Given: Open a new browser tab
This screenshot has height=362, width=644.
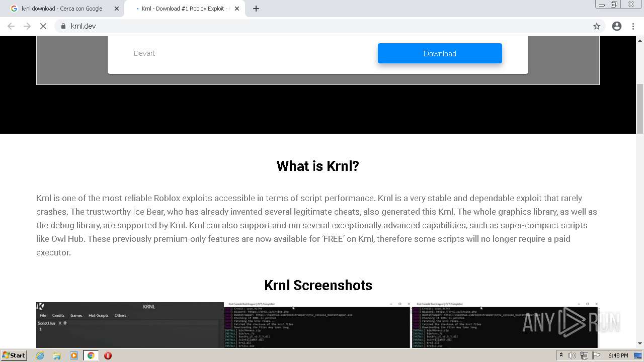Looking at the screenshot, I should 256,9.
